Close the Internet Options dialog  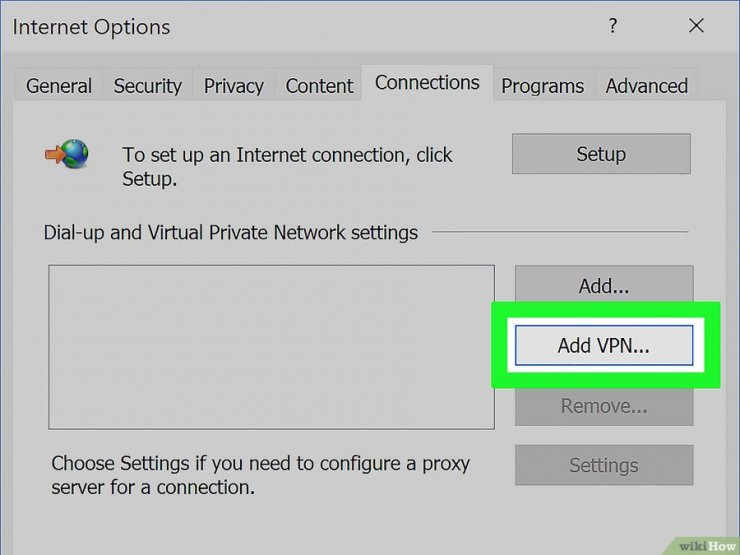pyautogui.click(x=696, y=25)
